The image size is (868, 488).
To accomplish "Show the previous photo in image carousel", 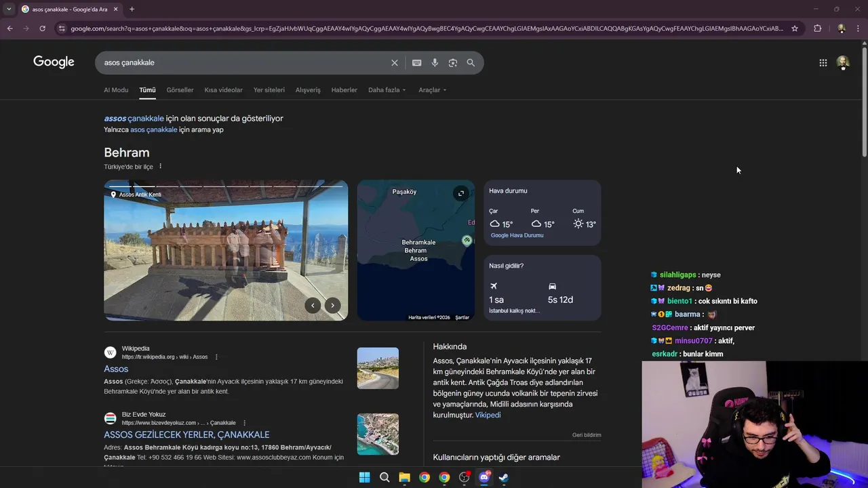I will pyautogui.click(x=313, y=305).
